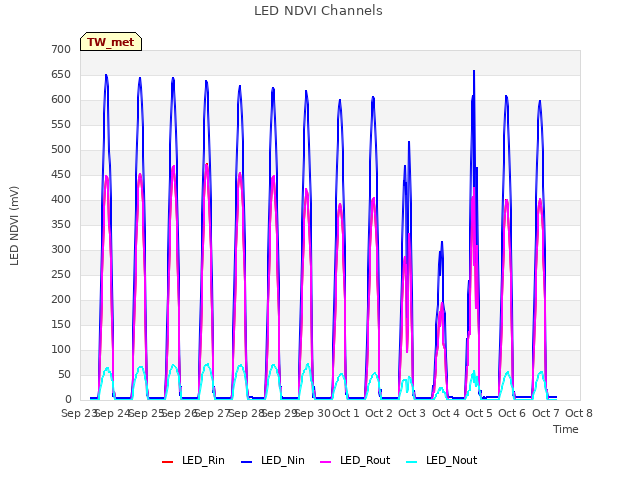The image size is (640, 480).
Task: Click the low blue peak on Oct 4
Action: click(x=442, y=242)
